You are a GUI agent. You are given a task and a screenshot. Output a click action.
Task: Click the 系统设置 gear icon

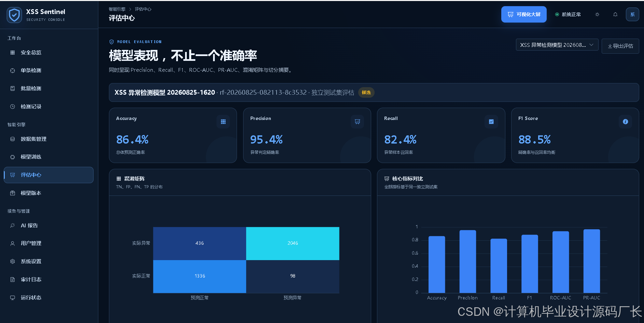click(x=13, y=261)
